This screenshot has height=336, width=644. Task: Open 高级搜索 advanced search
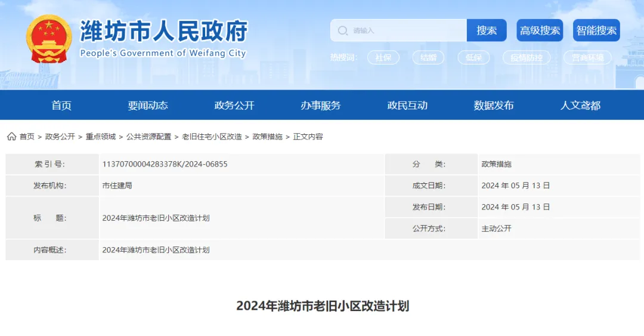tap(540, 30)
